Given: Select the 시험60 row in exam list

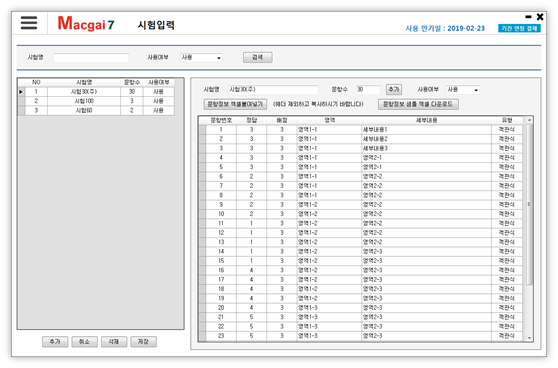Looking at the screenshot, I should pos(96,110).
